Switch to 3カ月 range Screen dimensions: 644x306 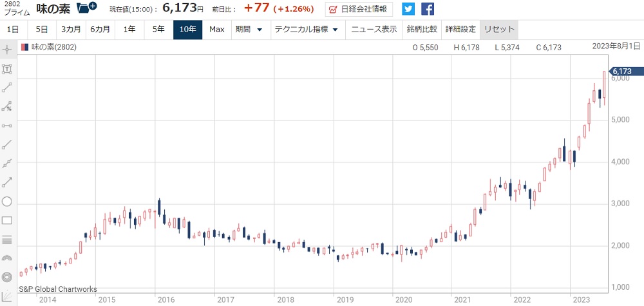coord(71,30)
